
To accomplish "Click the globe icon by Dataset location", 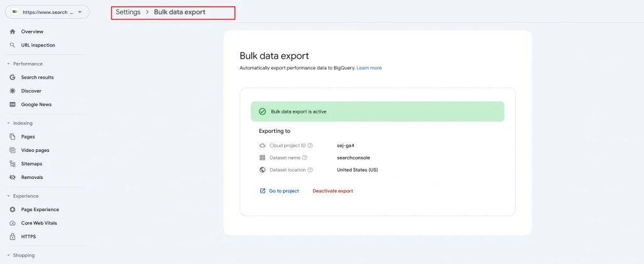I will [262, 170].
